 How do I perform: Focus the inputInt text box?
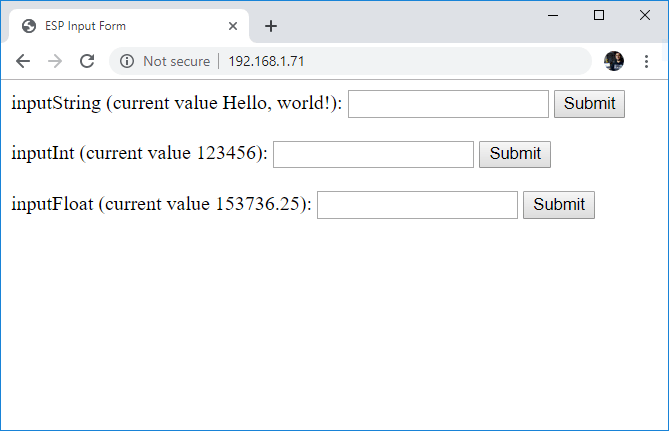click(x=373, y=154)
